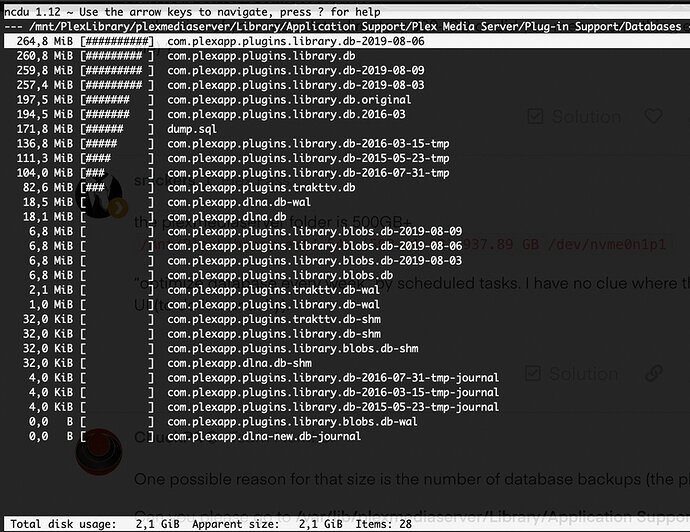
Task: Click the 171,8 MiB size value
Action: (x=44, y=129)
